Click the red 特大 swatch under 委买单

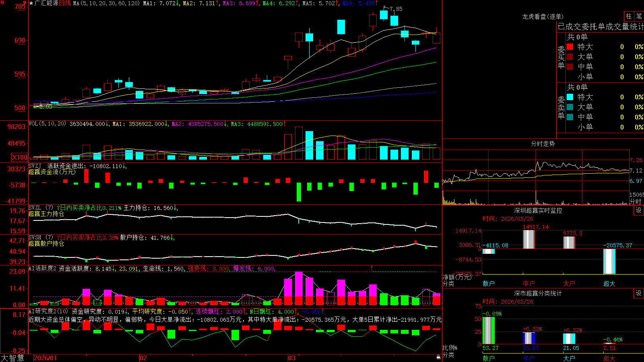click(570, 47)
